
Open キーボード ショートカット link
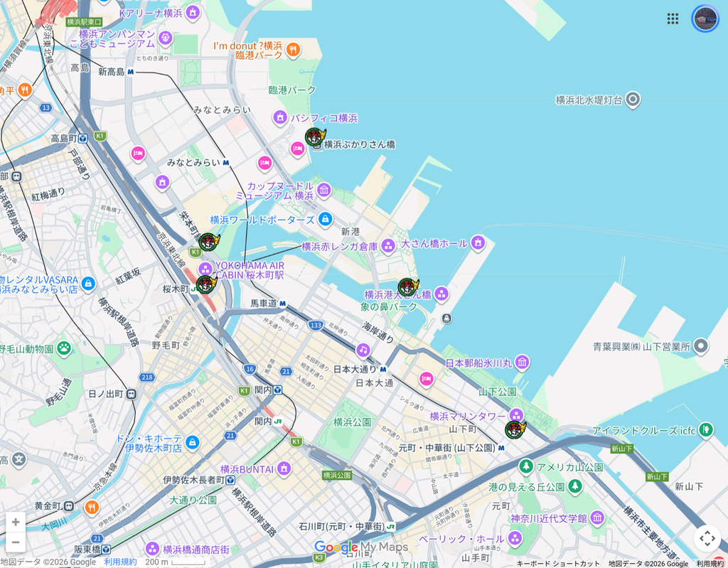[557, 563]
